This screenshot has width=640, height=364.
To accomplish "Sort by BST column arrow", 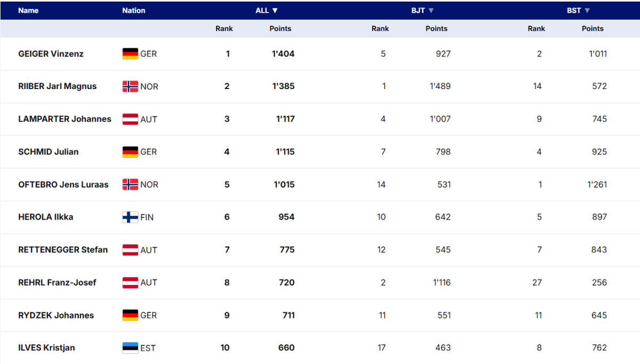I will coord(587,11).
